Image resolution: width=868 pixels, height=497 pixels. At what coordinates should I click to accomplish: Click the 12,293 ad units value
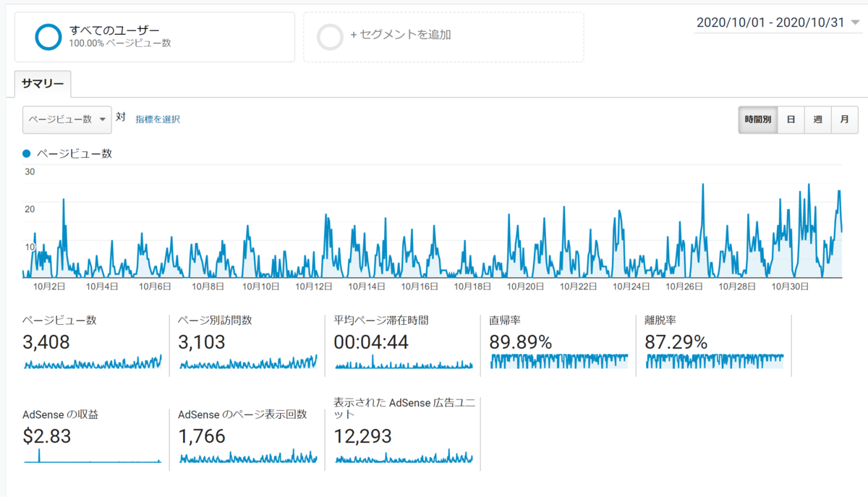[363, 436]
